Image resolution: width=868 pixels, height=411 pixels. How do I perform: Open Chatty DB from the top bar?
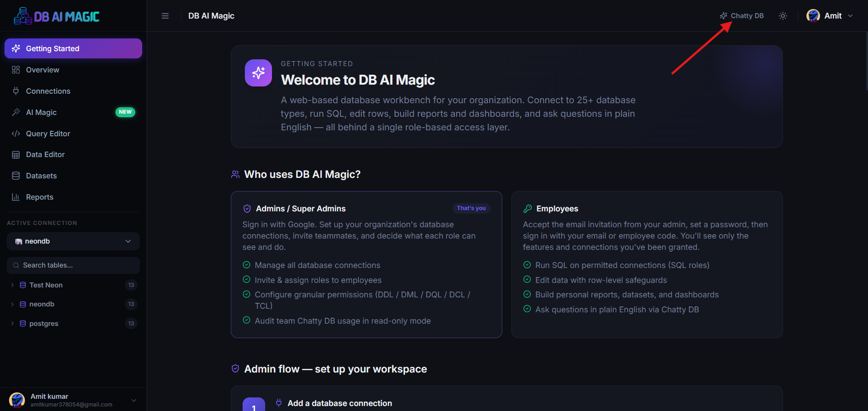(742, 16)
